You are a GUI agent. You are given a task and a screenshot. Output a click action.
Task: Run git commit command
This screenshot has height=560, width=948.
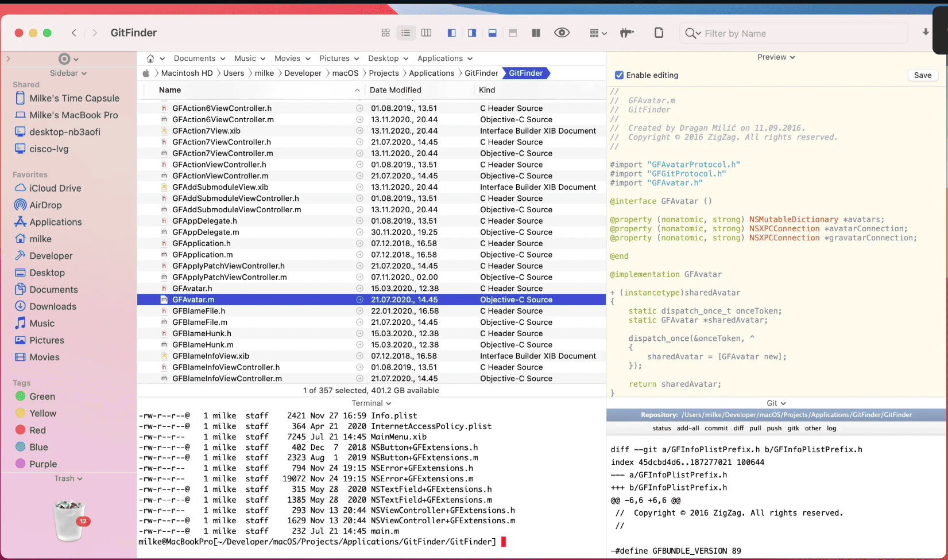pyautogui.click(x=716, y=428)
